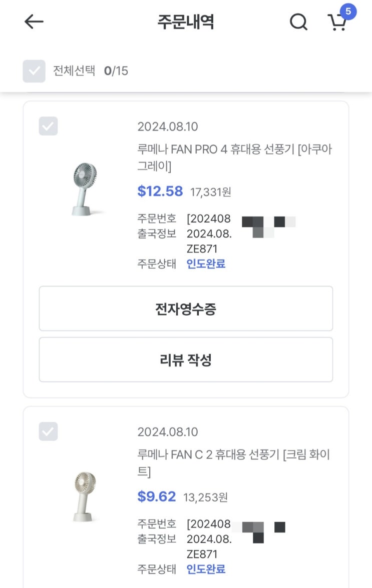Tap 인도완료 status of the FAN PRO 4 order
The image size is (372, 588).
pyautogui.click(x=206, y=264)
